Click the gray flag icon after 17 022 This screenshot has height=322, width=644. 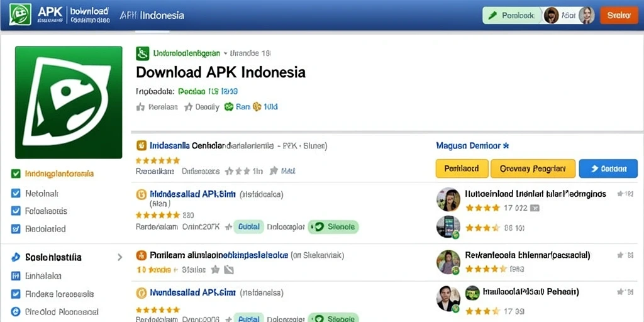[535, 208]
